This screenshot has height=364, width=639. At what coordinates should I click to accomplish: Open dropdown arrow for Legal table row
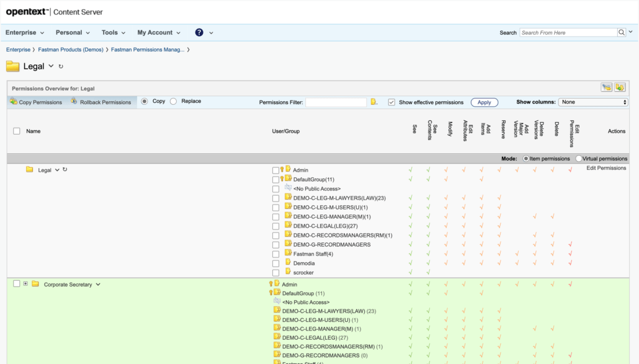[x=57, y=170]
